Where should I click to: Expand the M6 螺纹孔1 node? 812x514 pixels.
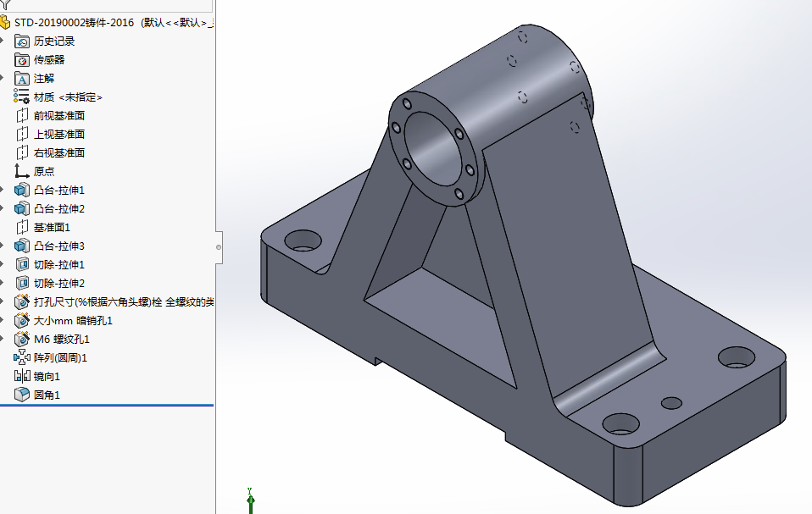coord(3,339)
